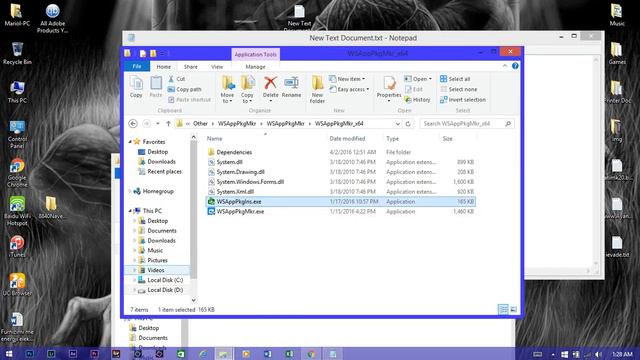Click Paste shortcut in the ribbon
Image resolution: width=640 pixels, height=360 pixels.
click(x=189, y=100)
